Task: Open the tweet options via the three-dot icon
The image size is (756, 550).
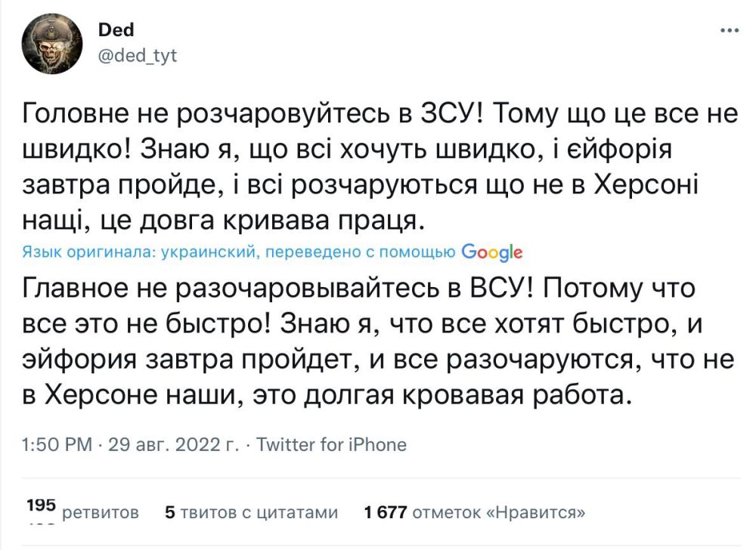Action: coord(729,29)
